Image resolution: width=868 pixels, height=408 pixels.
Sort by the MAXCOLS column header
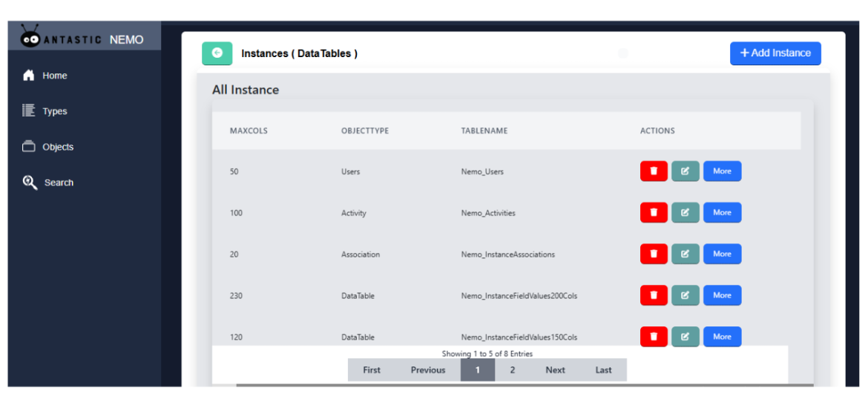[x=249, y=131]
